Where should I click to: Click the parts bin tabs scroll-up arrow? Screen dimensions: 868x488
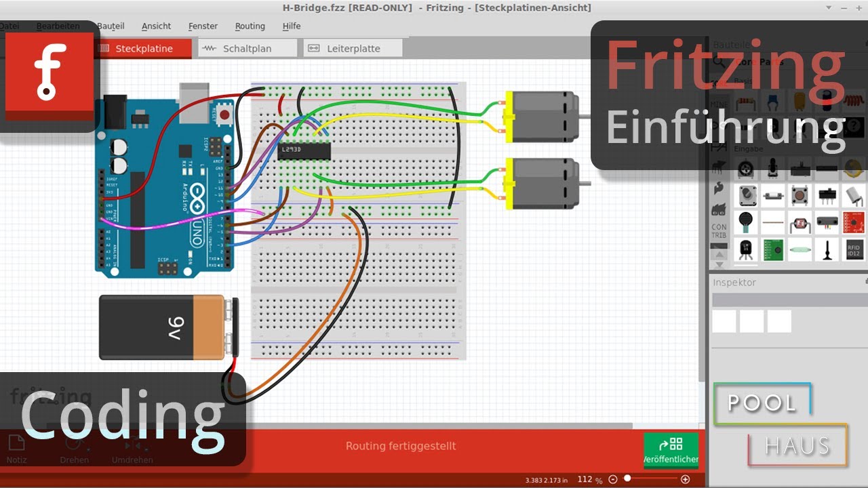[x=719, y=255]
